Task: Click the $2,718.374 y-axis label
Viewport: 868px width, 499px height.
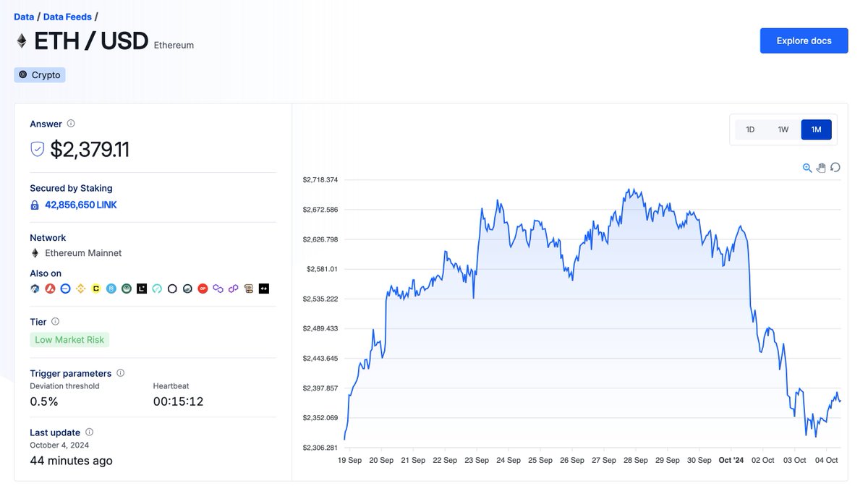Action: click(x=320, y=179)
